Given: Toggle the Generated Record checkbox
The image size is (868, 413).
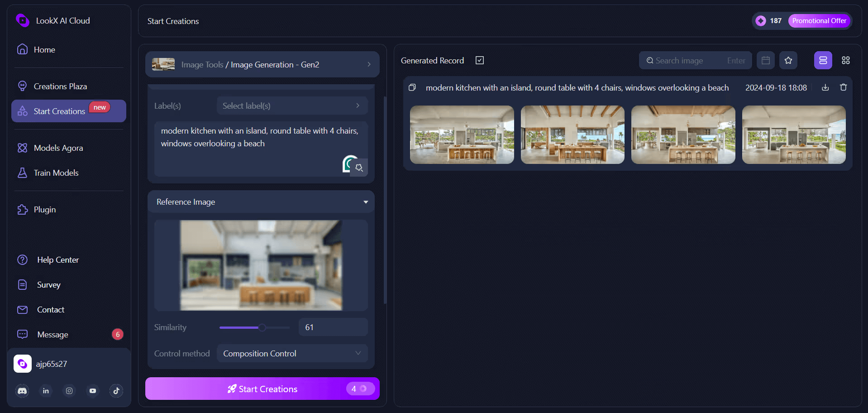Looking at the screenshot, I should (480, 60).
